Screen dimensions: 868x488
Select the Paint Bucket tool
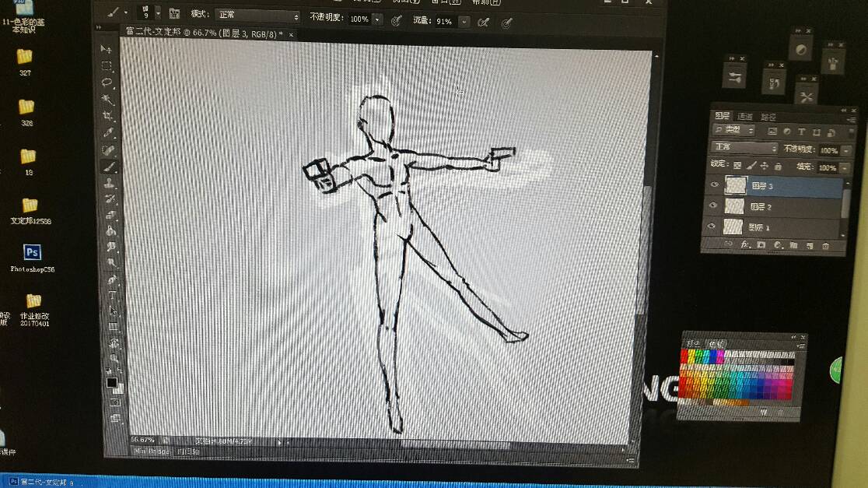point(110,231)
